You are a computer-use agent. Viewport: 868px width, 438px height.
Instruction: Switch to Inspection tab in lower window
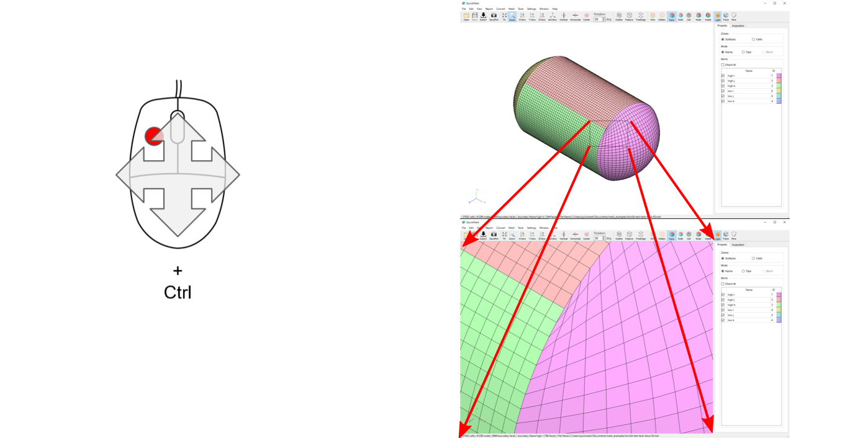(738, 244)
